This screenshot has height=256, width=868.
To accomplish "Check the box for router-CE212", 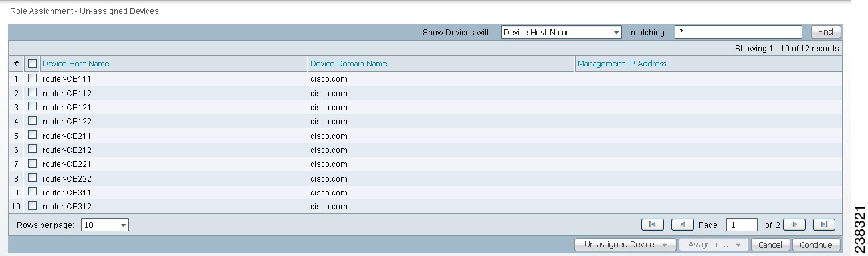I will point(32,150).
